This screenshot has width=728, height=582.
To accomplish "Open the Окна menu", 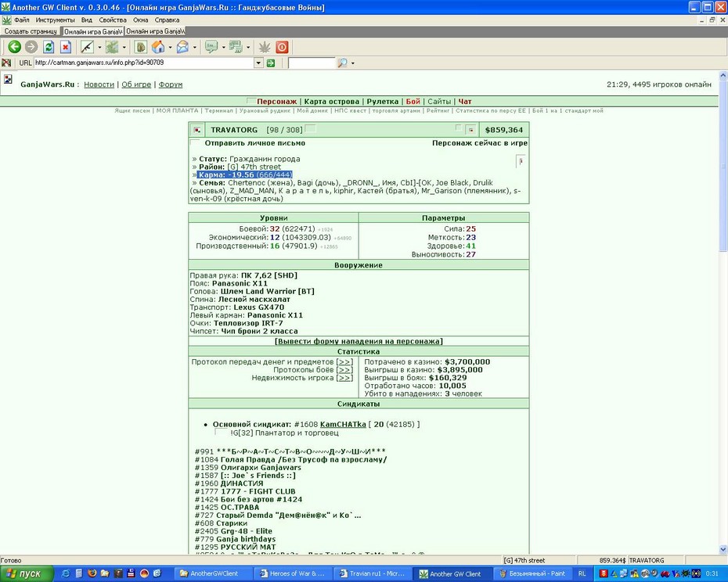I will [x=141, y=20].
